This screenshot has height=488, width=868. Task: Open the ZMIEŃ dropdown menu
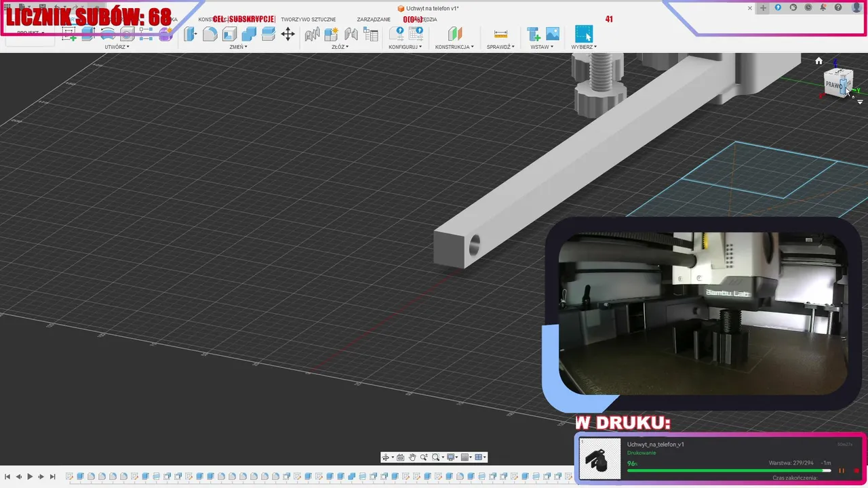point(238,47)
